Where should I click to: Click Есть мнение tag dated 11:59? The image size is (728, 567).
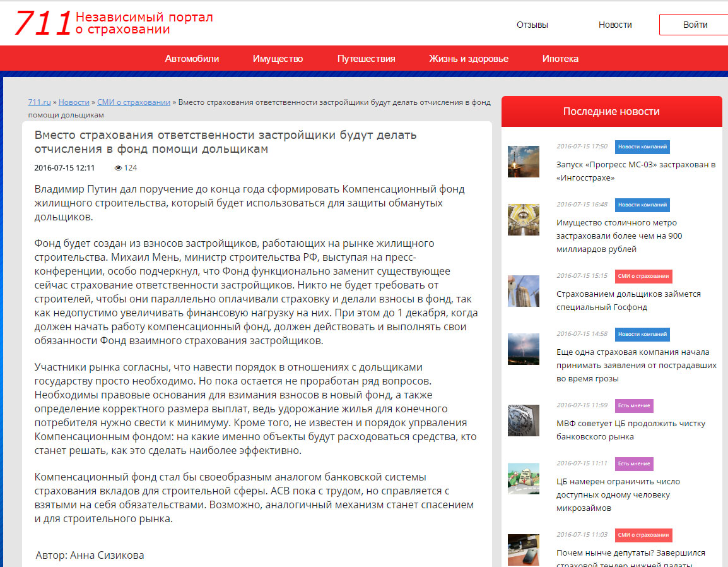[634, 406]
